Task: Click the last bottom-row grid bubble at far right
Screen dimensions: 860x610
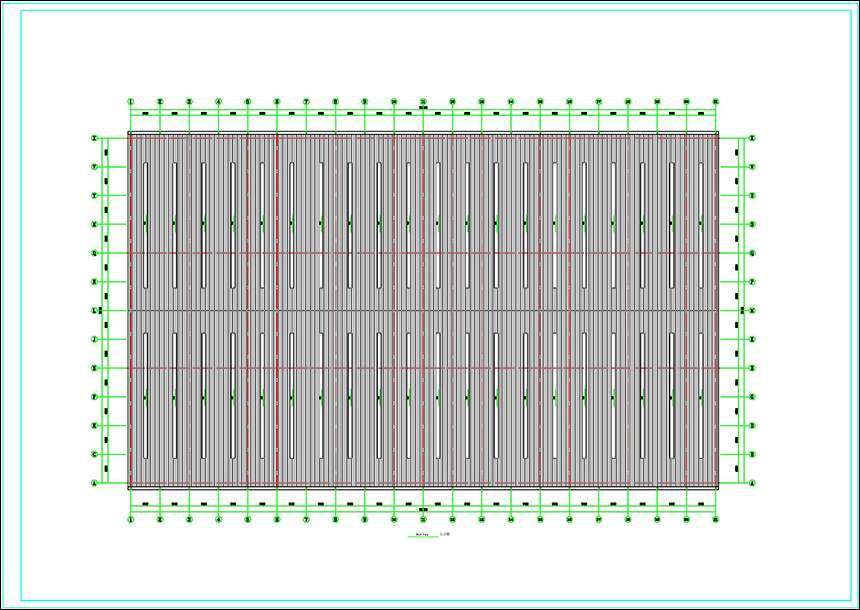Action: [716, 520]
